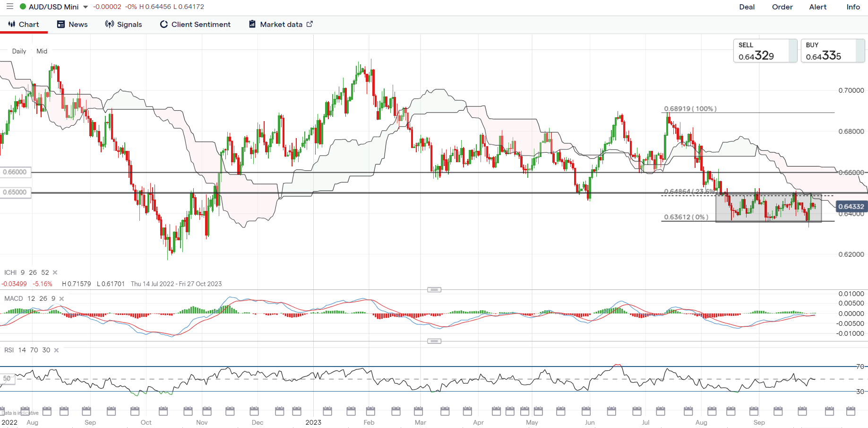868x428 pixels.
Task: Click the RSI 30 level axis label
Action: point(860,392)
